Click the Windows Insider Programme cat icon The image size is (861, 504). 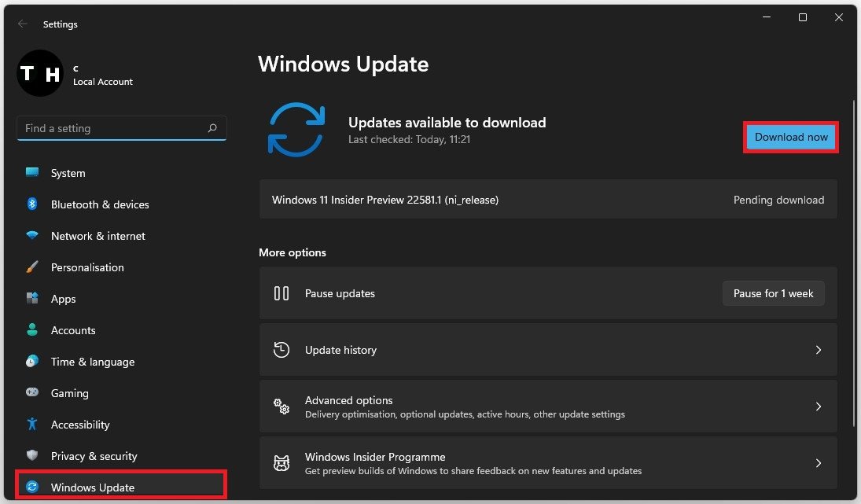[281, 463]
